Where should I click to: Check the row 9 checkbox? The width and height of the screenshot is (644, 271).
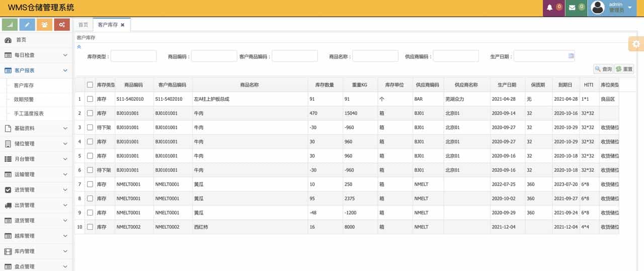click(90, 213)
